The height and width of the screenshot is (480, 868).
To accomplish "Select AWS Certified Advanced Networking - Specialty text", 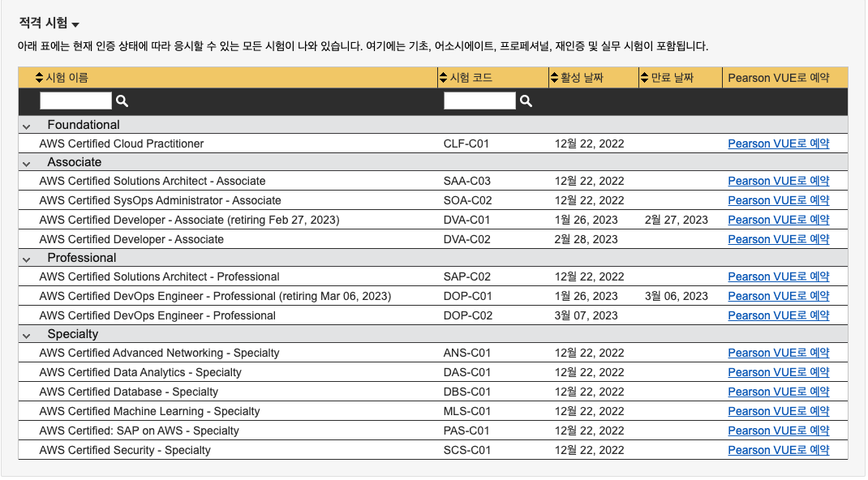I will point(159,353).
